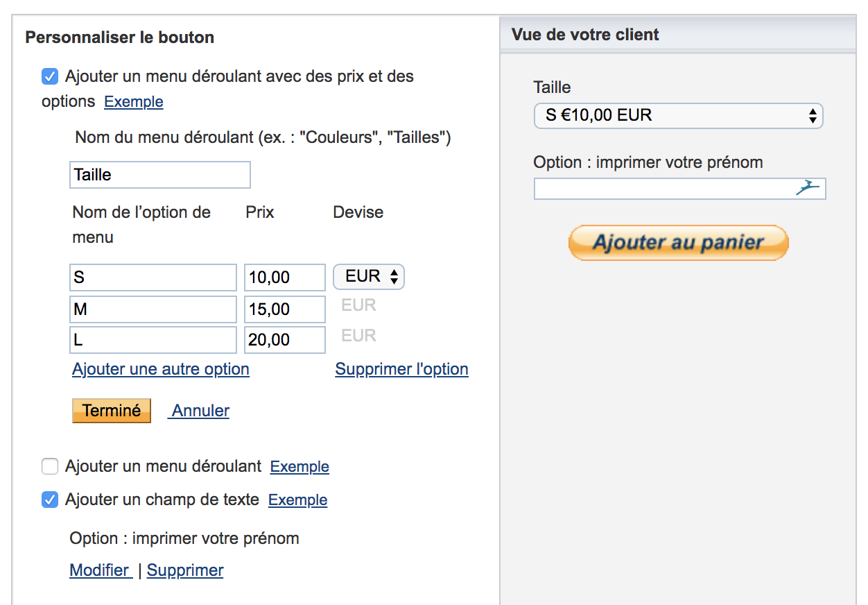Click the option name field containing M
The width and height of the screenshot is (868, 605).
153,309
